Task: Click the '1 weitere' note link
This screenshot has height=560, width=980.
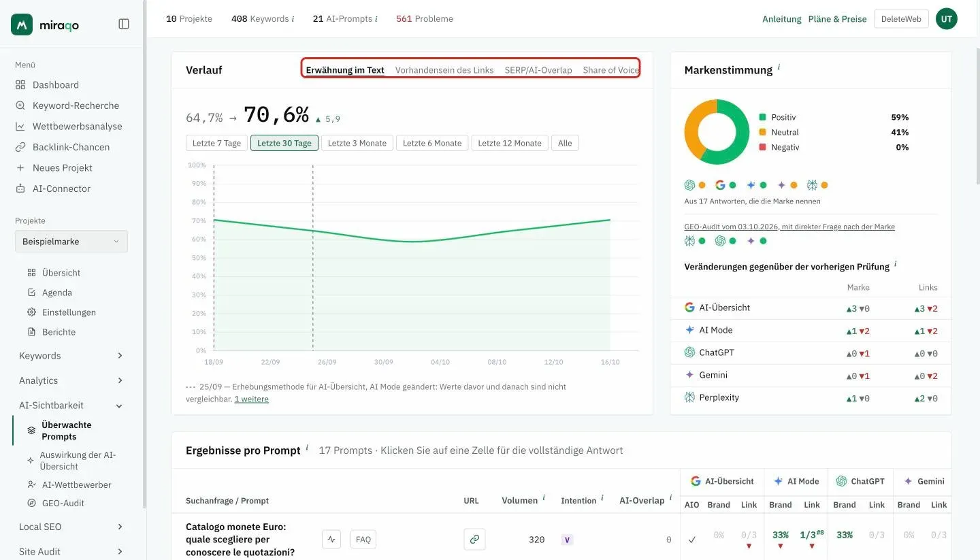Action: (252, 399)
